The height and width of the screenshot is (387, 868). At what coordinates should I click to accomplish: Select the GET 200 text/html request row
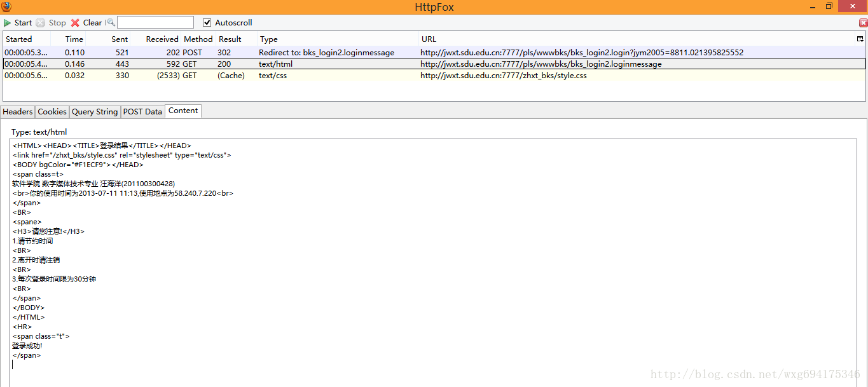point(434,64)
